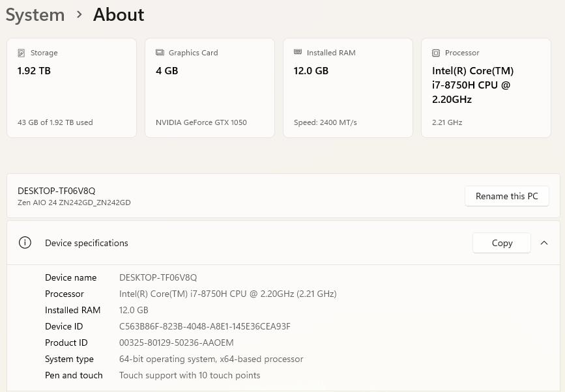Click the About page heading
The width and height of the screenshot is (565, 392).
pos(119,14)
